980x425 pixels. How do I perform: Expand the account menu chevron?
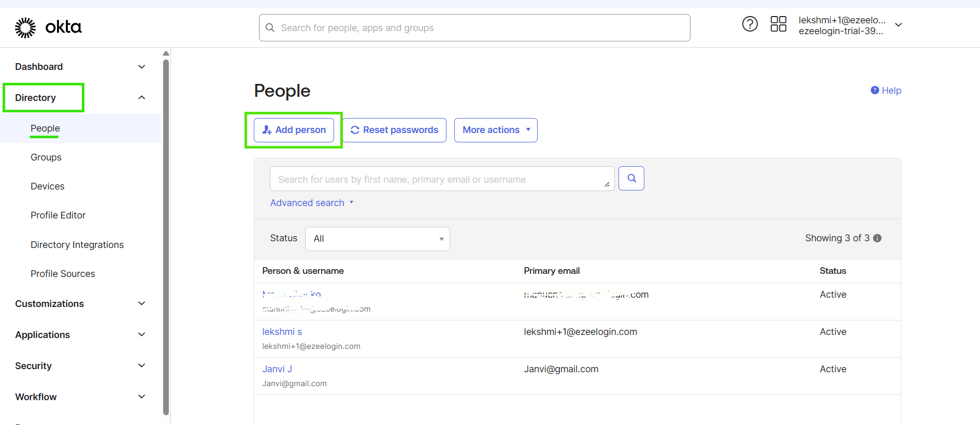(x=899, y=25)
